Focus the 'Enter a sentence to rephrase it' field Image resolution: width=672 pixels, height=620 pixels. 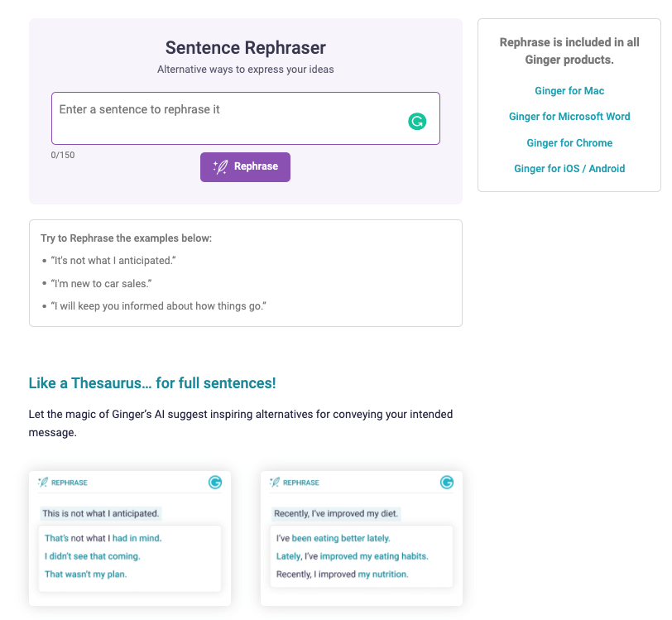point(246,118)
